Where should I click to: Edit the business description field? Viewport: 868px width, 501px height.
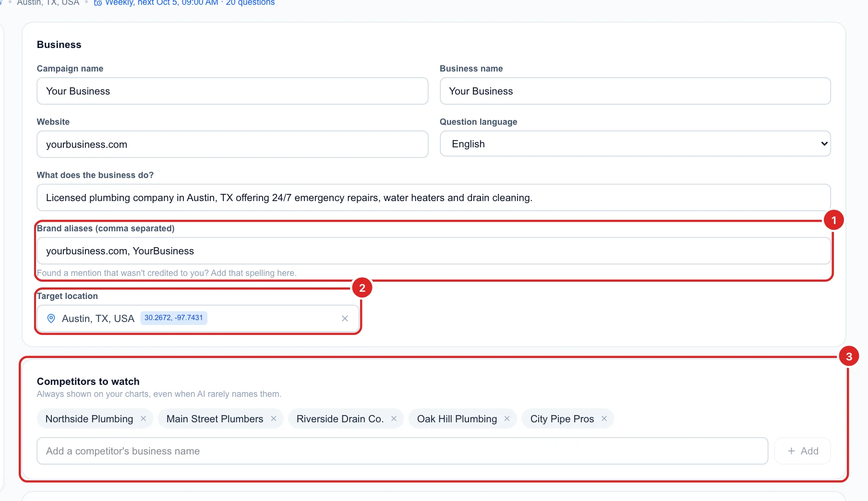pyautogui.click(x=434, y=197)
